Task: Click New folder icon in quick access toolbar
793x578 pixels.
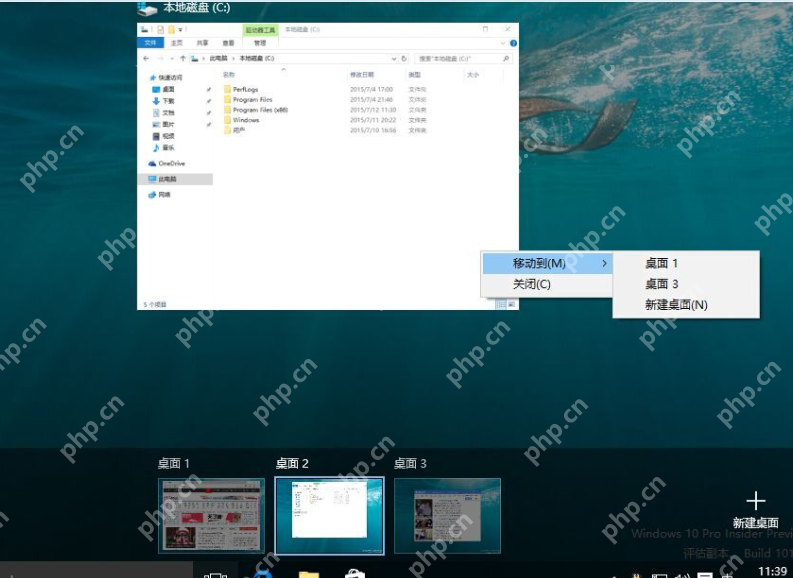Action: (171, 29)
